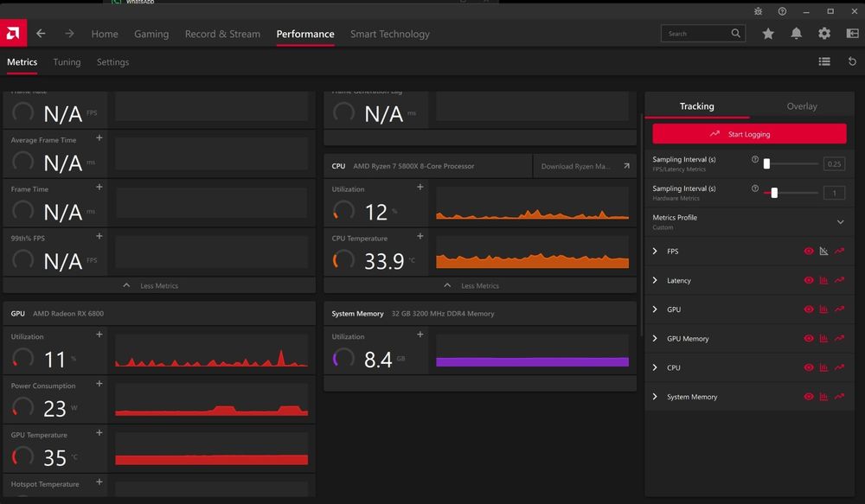Click FPS sampling interval slider handle
The width and height of the screenshot is (865, 504).
pos(766,163)
